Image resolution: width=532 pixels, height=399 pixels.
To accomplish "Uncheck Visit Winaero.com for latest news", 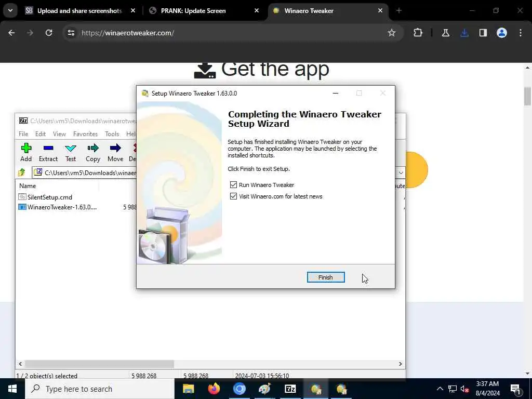I will coord(233,196).
